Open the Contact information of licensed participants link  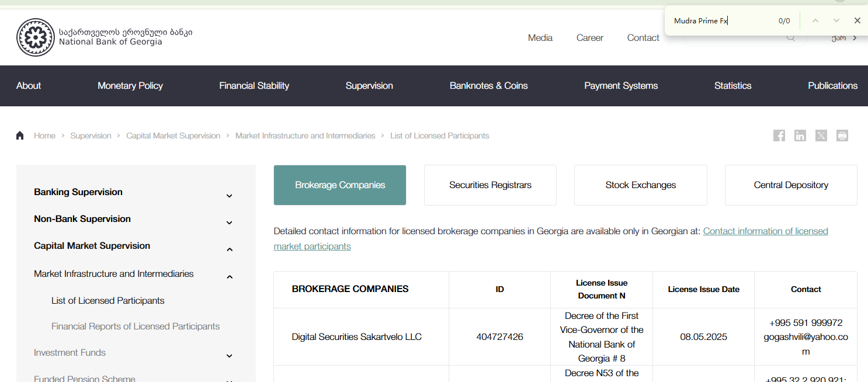tap(765, 231)
